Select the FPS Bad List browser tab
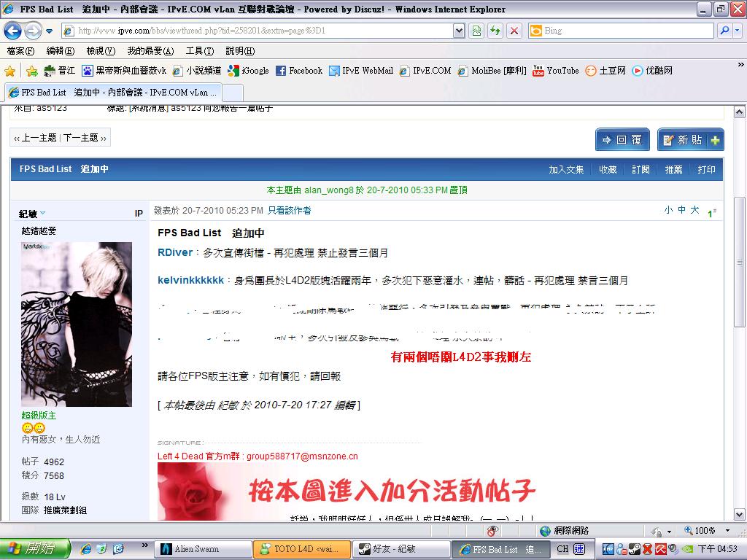The height and width of the screenshot is (560, 747). click(x=113, y=93)
